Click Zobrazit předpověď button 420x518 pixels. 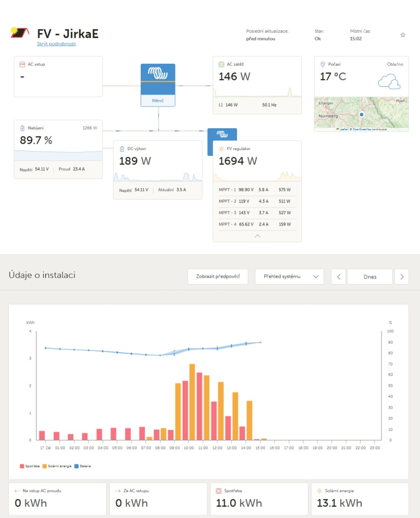click(x=218, y=276)
